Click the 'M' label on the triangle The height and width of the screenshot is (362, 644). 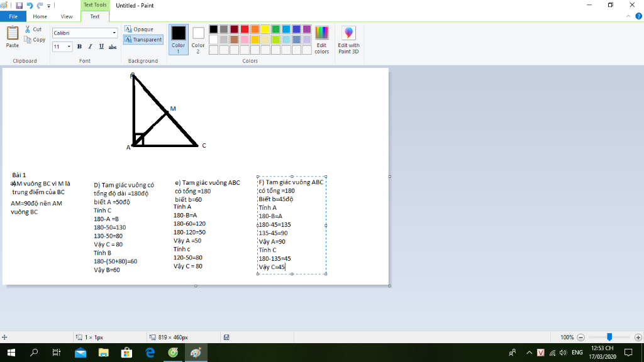(x=173, y=109)
